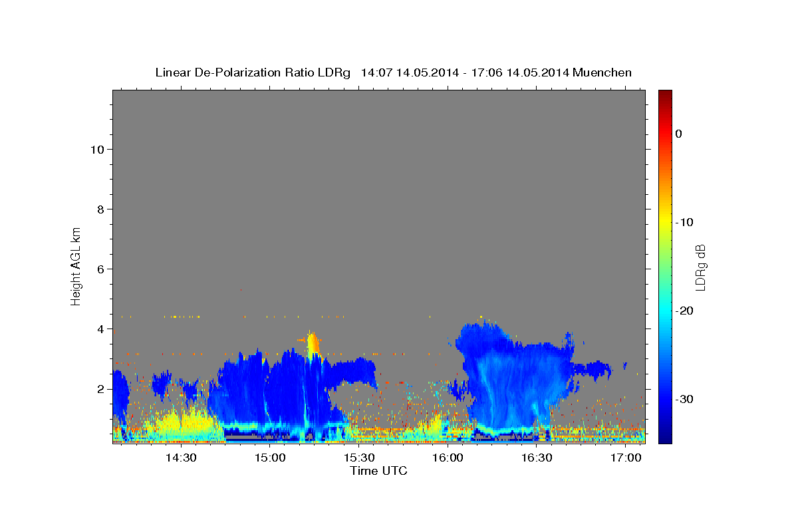
Task: Click the dark blue bottom of the colorbar
Action: [x=665, y=436]
